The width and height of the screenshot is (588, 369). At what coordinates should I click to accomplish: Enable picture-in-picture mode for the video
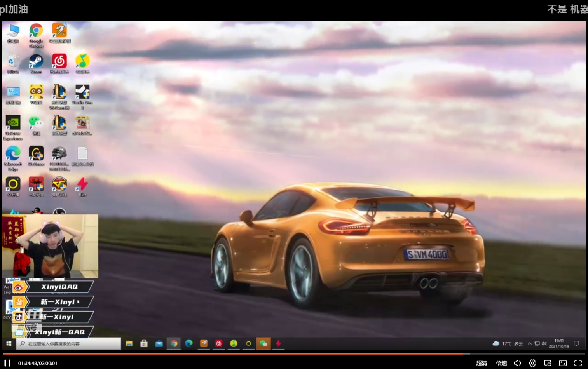pos(548,363)
